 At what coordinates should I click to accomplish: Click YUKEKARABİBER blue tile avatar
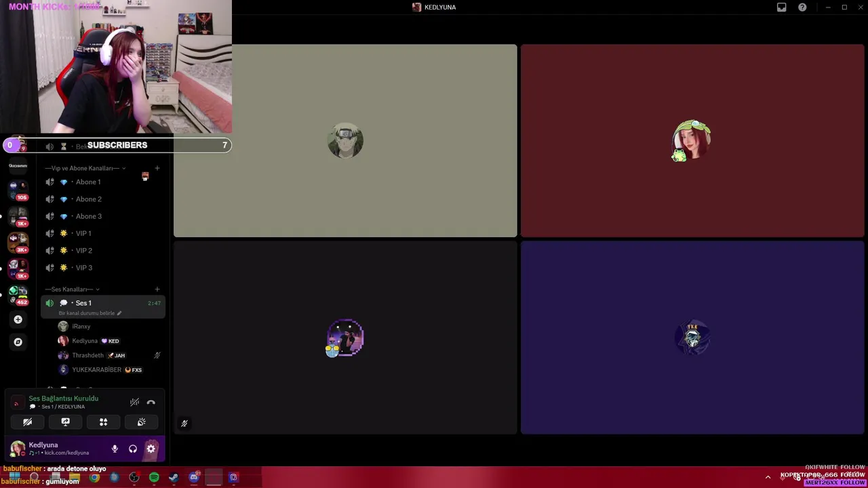(x=692, y=338)
